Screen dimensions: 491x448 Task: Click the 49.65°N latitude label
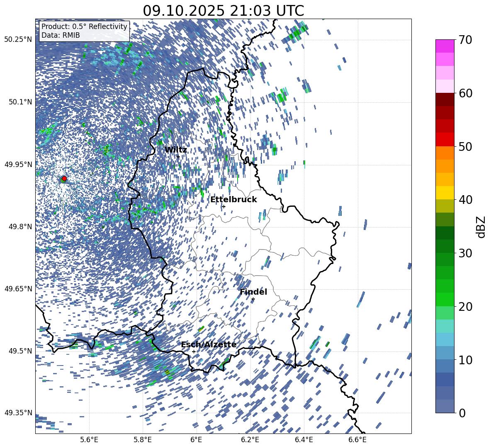pos(18,288)
